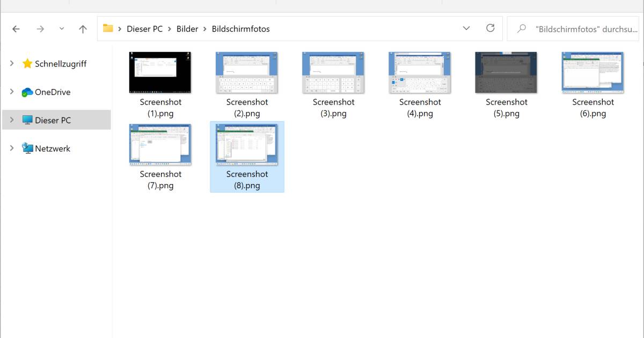
Task: Open Bilder from the breadcrumb path
Action: click(187, 28)
